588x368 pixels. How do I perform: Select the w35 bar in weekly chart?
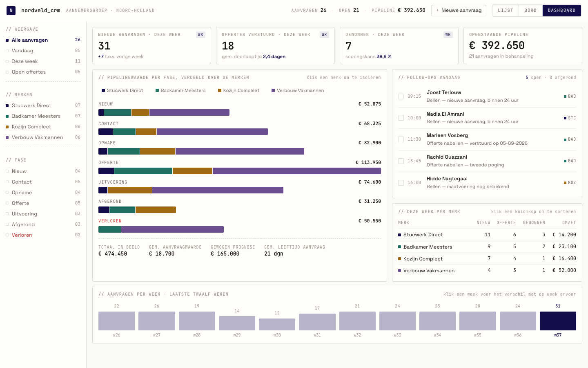click(478, 321)
